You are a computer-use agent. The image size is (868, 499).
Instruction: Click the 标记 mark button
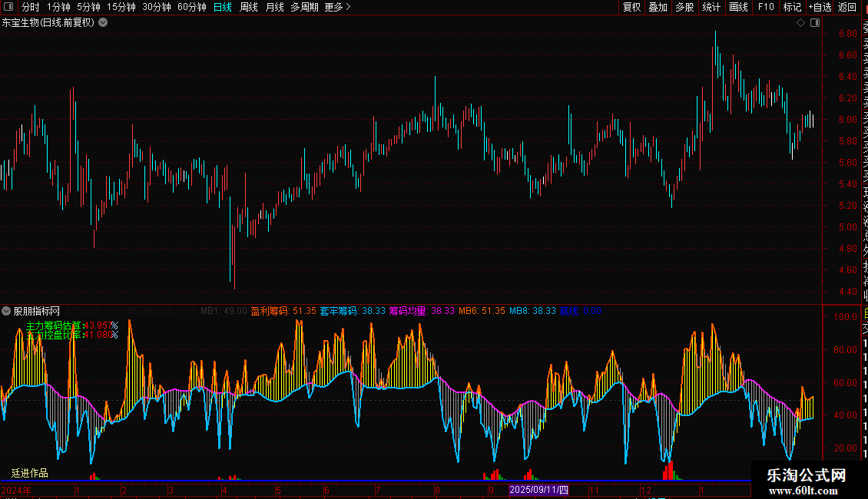tap(792, 7)
